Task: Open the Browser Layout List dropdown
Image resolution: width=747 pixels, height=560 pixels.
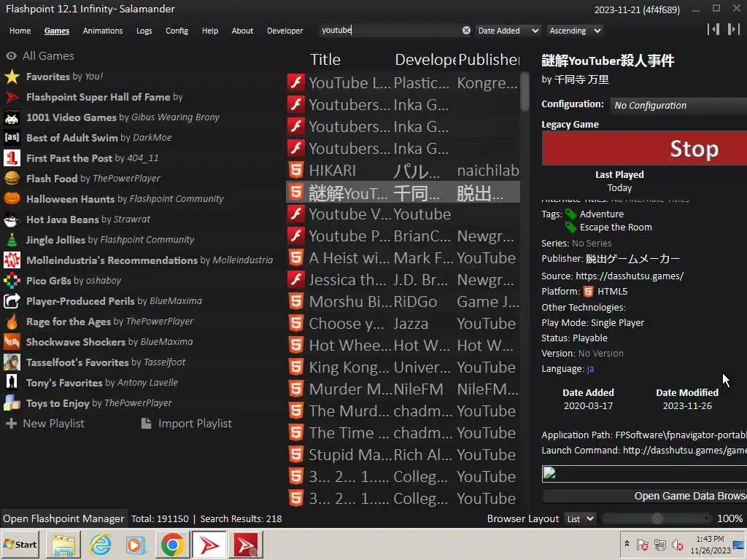Action: pos(580,518)
